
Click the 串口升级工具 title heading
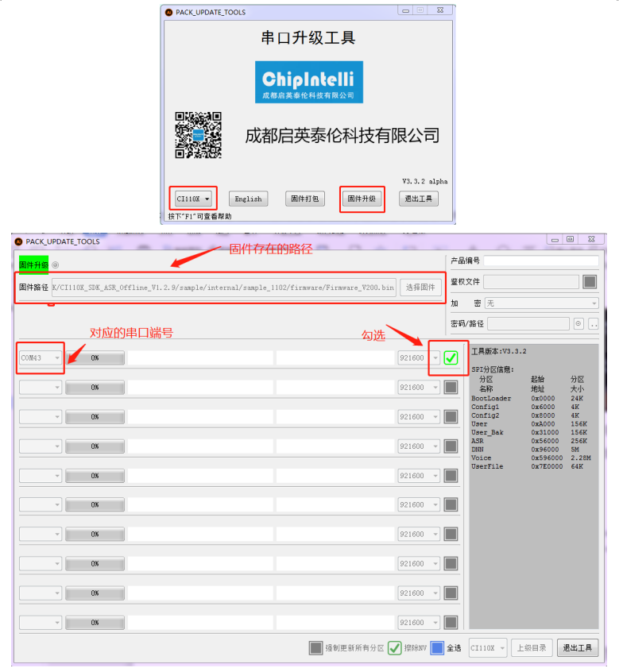[x=308, y=37]
